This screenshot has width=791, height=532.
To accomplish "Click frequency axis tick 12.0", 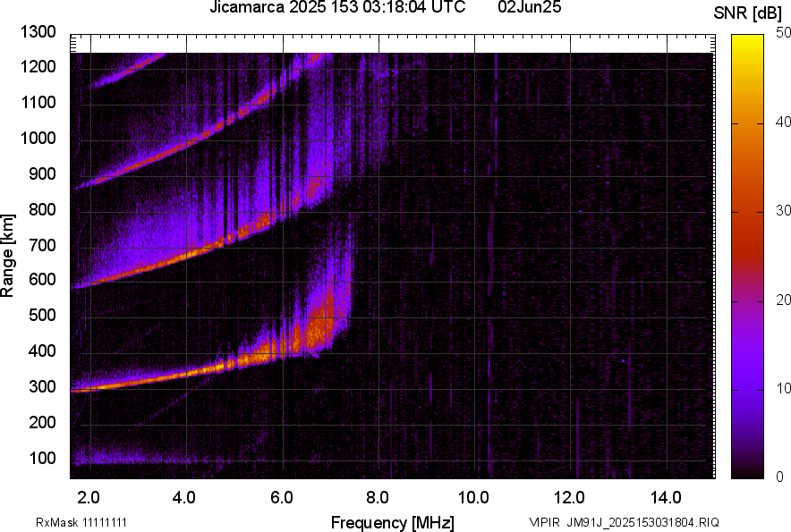I will [x=569, y=498].
